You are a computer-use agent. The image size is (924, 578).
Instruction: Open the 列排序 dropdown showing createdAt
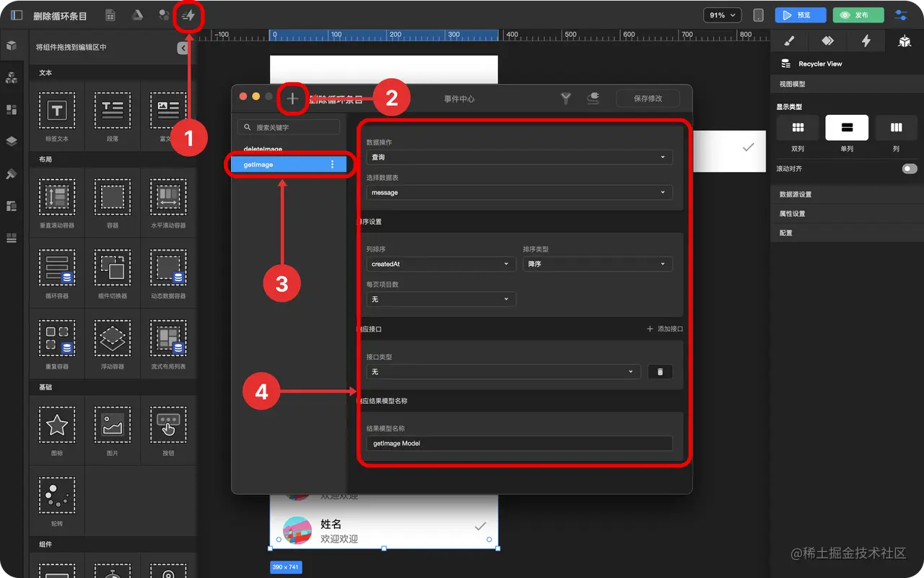point(441,264)
